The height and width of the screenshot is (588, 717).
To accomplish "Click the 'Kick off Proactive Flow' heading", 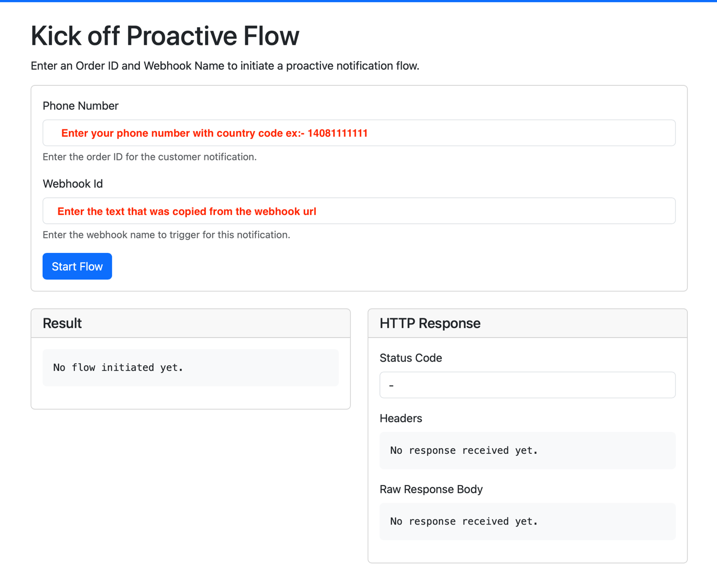I will [165, 36].
